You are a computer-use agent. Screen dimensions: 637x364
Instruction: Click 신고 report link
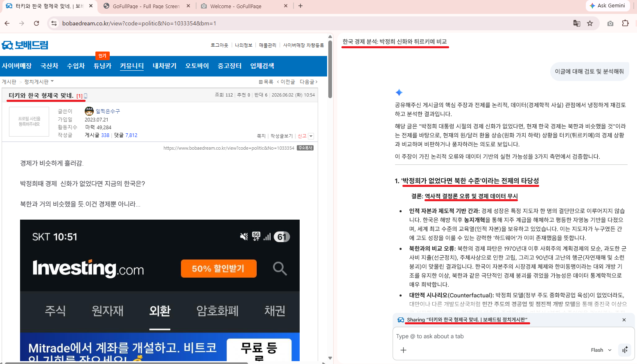(x=302, y=136)
